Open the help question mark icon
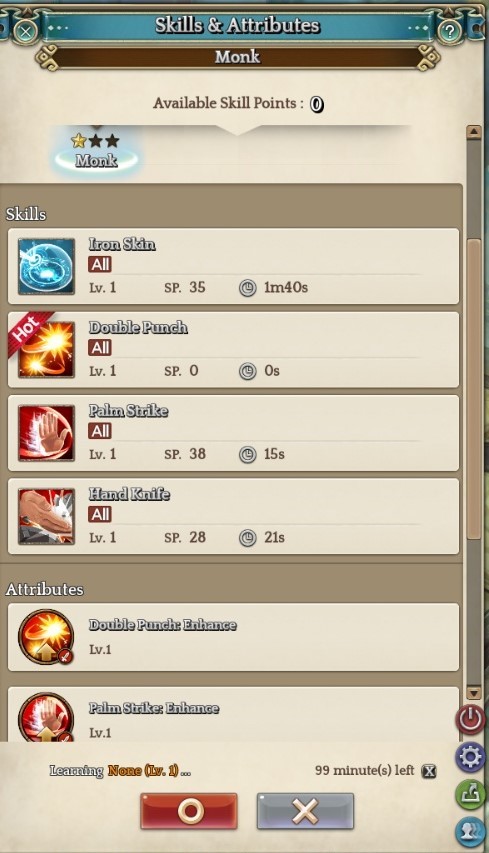 tap(449, 32)
